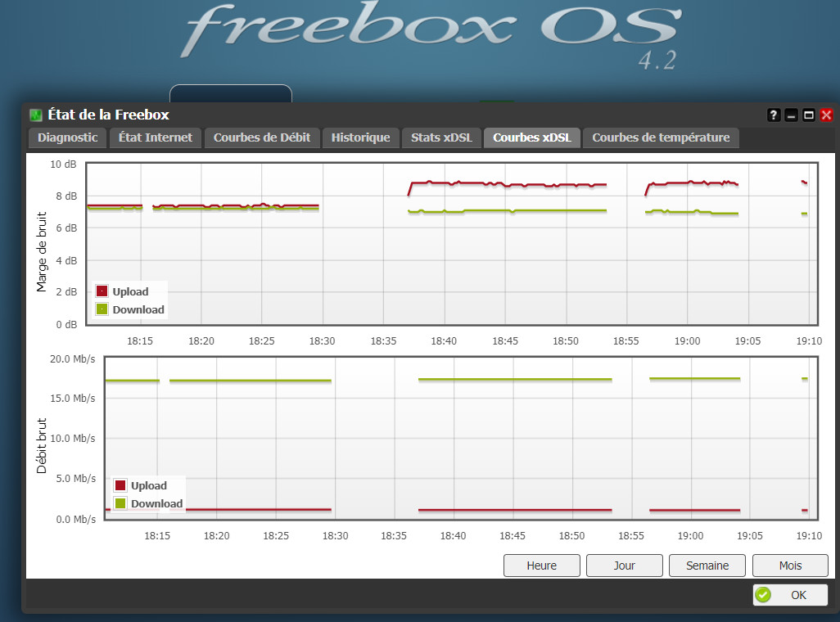The height and width of the screenshot is (622, 840).
Task: Select the Courbes xDSL tab
Action: pos(532,137)
